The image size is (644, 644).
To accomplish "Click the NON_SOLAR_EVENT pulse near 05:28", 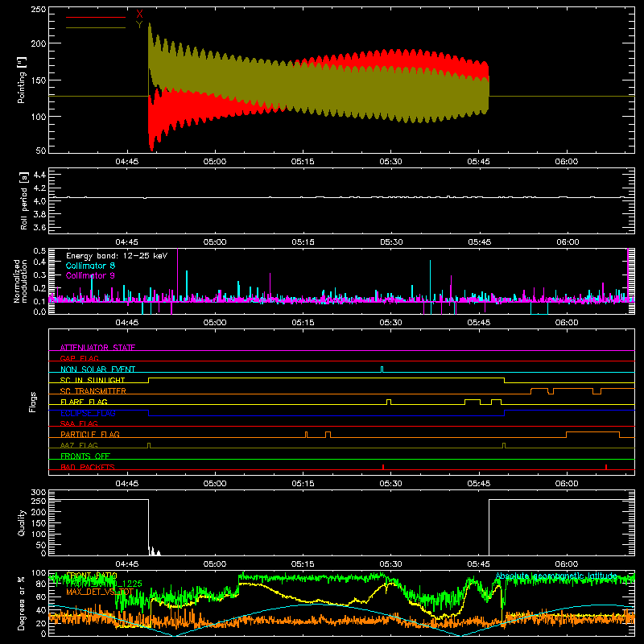I will 382,369.
